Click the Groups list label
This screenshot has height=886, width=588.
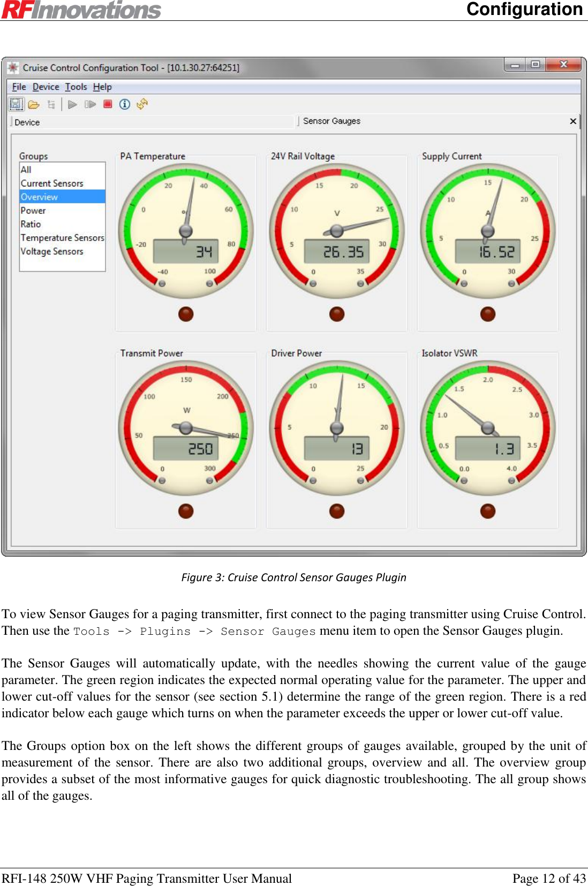[33, 156]
